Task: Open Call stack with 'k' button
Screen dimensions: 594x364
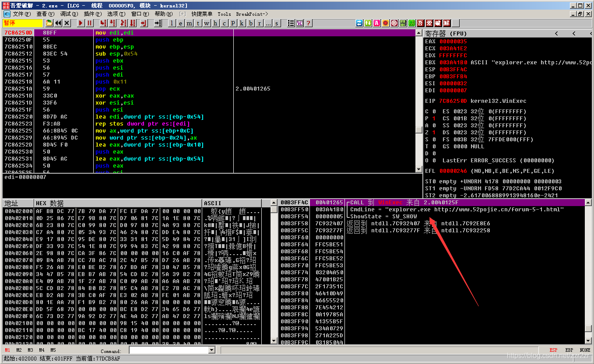Action: click(242, 23)
